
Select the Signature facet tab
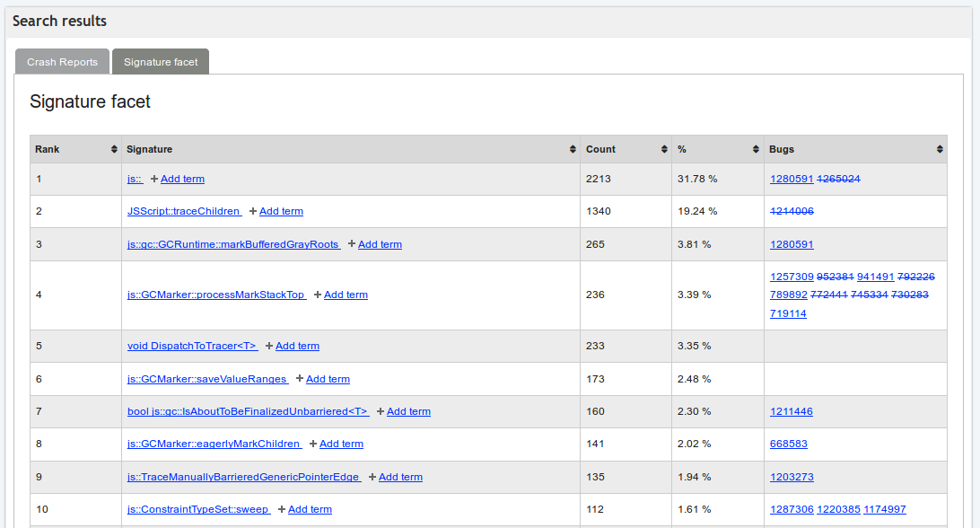[160, 61]
